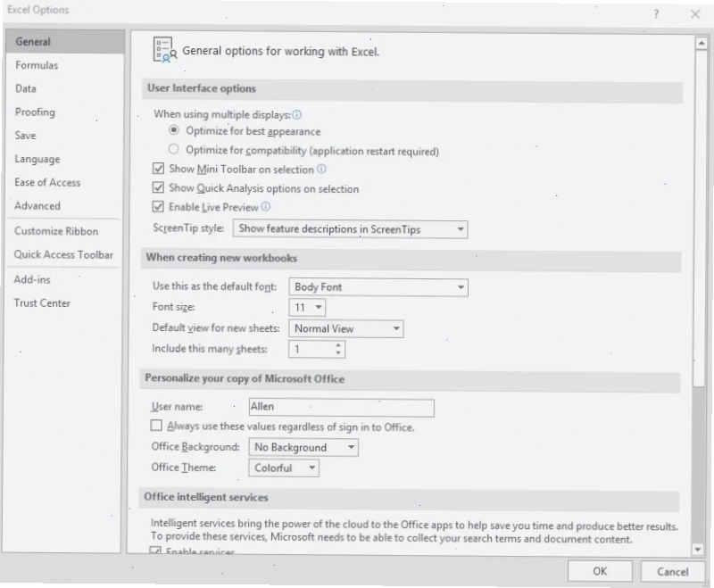Viewport: 714px width, 588px height.
Task: Click the General options header icon
Action: pos(164,50)
